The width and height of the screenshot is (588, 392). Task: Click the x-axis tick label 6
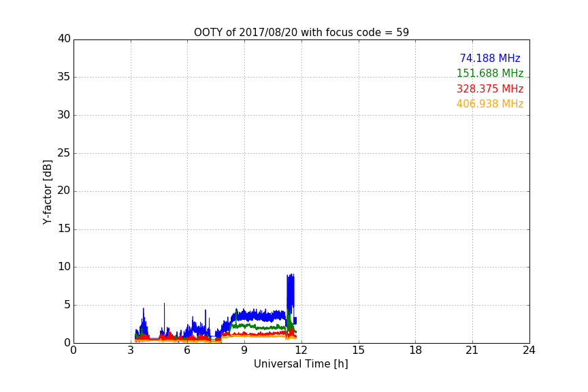[x=187, y=350]
